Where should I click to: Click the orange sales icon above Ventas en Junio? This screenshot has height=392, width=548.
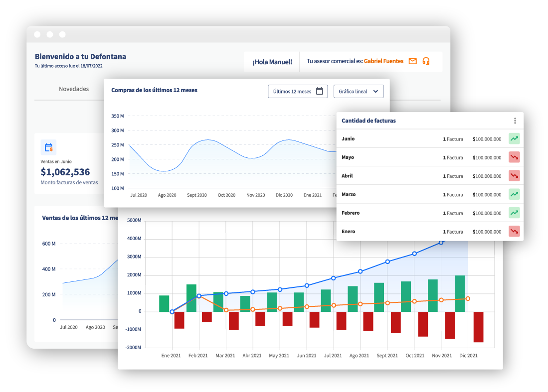49,147
